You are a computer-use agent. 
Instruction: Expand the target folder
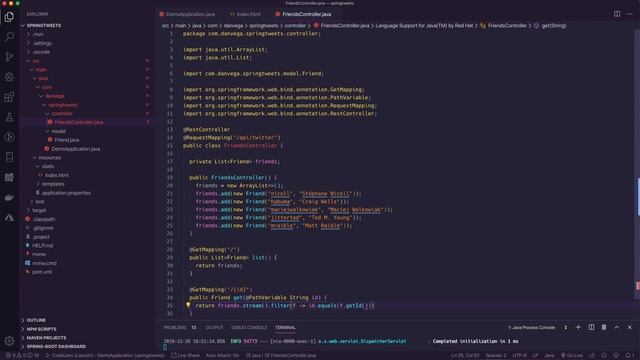click(39, 210)
